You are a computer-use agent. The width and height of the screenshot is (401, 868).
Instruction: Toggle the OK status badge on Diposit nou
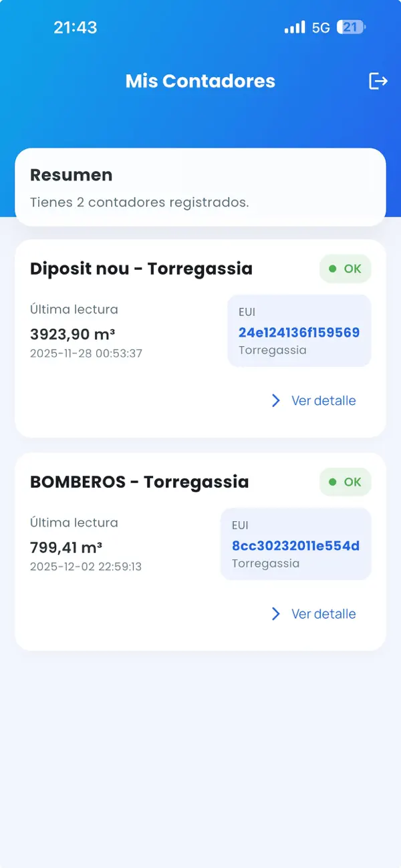click(345, 268)
